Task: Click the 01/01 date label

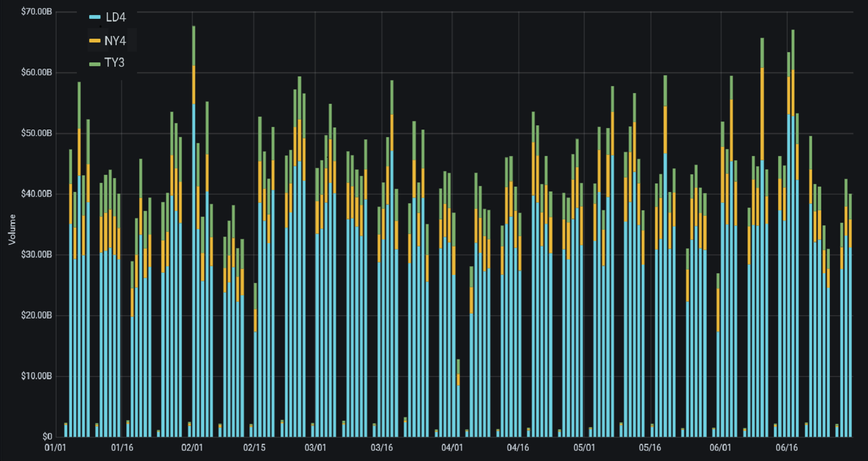Action: tap(55, 448)
